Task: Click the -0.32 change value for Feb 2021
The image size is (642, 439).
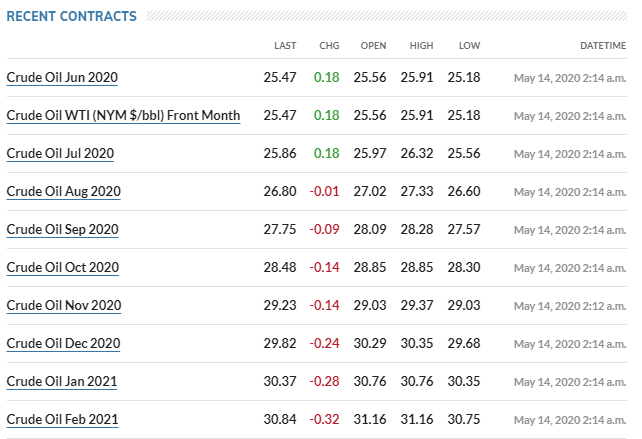Action: coord(324,419)
